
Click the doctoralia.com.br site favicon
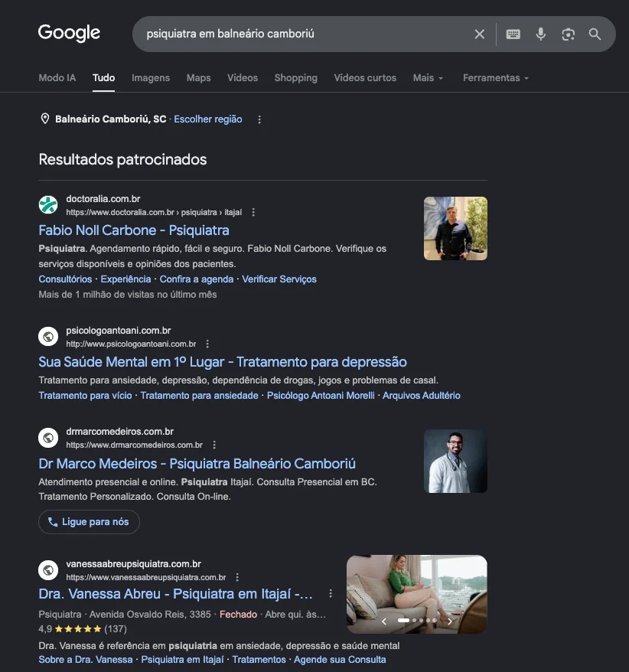pyautogui.click(x=48, y=205)
